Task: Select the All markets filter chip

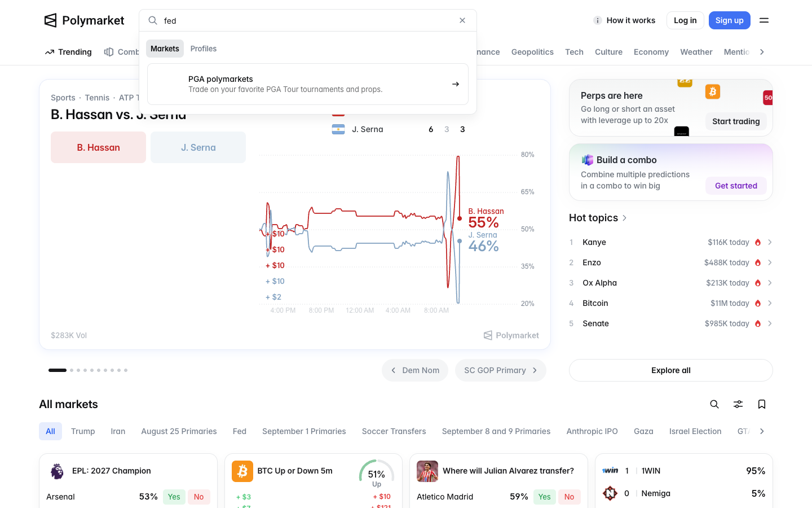Action: pos(50,431)
